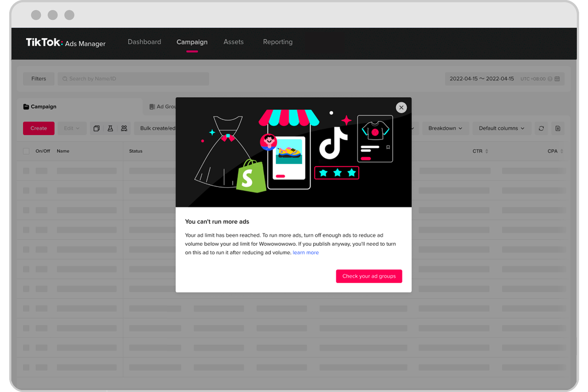This screenshot has width=588, height=392.
Task: Go to the Dashboard tab
Action: 144,42
